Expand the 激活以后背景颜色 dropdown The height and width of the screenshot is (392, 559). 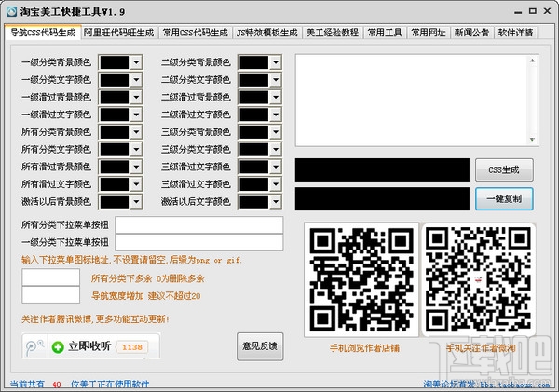(136, 202)
